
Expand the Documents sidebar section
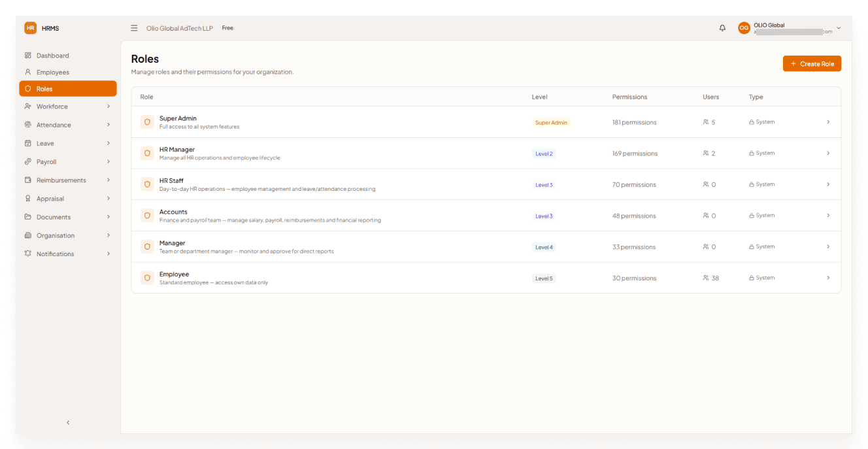pyautogui.click(x=68, y=217)
